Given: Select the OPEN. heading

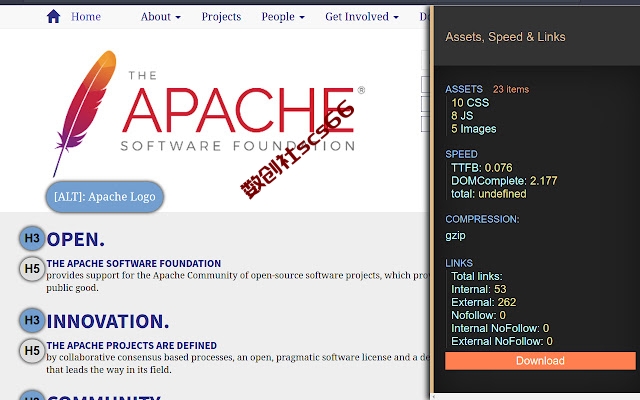Looking at the screenshot, I should pos(76,240).
